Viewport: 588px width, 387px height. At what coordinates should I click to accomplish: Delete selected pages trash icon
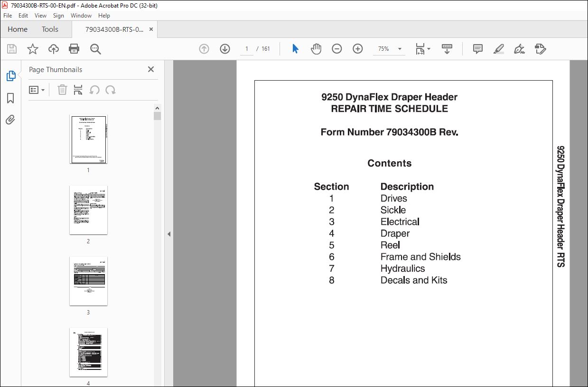[62, 90]
